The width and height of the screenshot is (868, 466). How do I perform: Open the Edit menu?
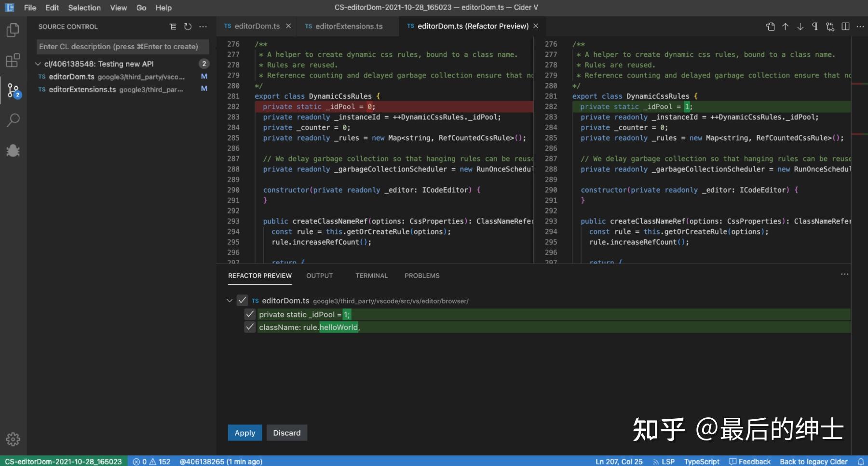(x=52, y=8)
